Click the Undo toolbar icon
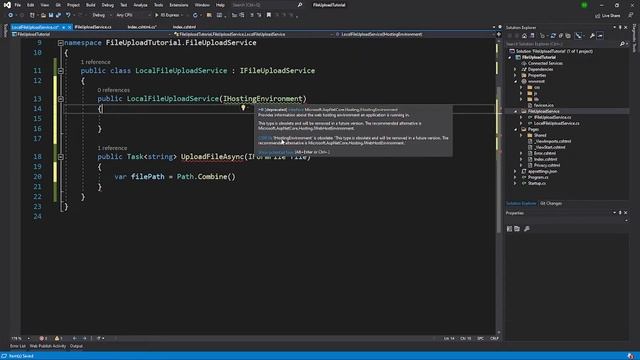The width and height of the screenshot is (640, 360). pyautogui.click(x=68, y=15)
